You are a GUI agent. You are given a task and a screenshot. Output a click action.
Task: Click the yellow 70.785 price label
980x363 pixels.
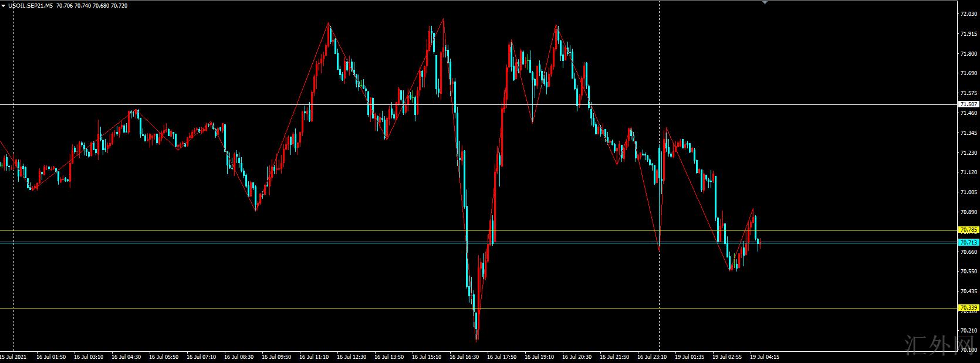(x=968, y=230)
